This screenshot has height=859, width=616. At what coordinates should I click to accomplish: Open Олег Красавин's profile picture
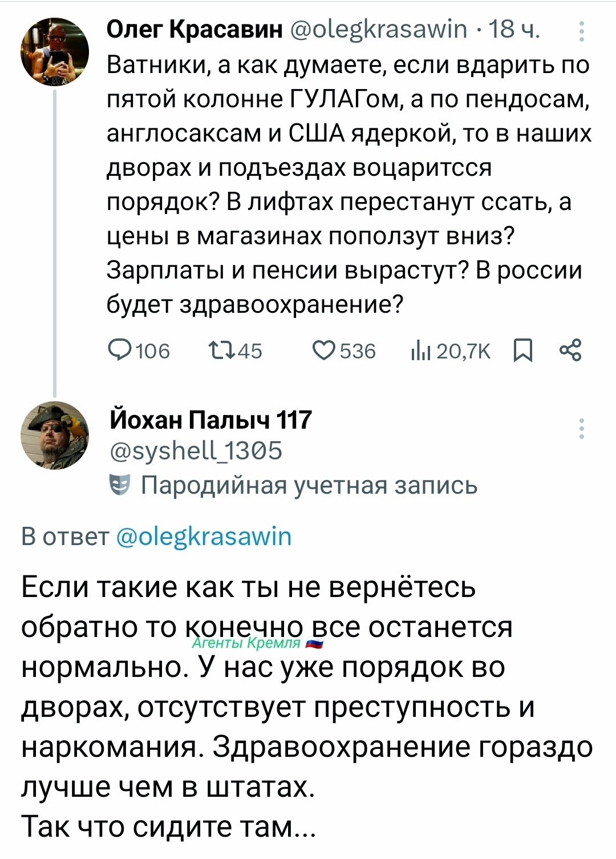pos(55,52)
